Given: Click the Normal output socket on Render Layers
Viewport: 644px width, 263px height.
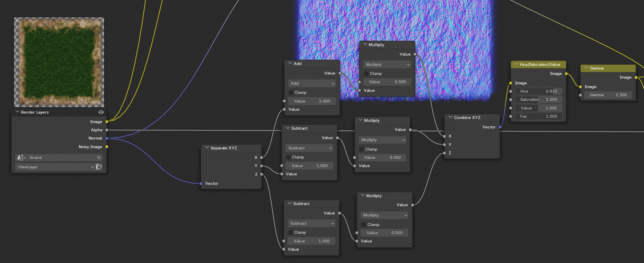Looking at the screenshot, I should 107,138.
